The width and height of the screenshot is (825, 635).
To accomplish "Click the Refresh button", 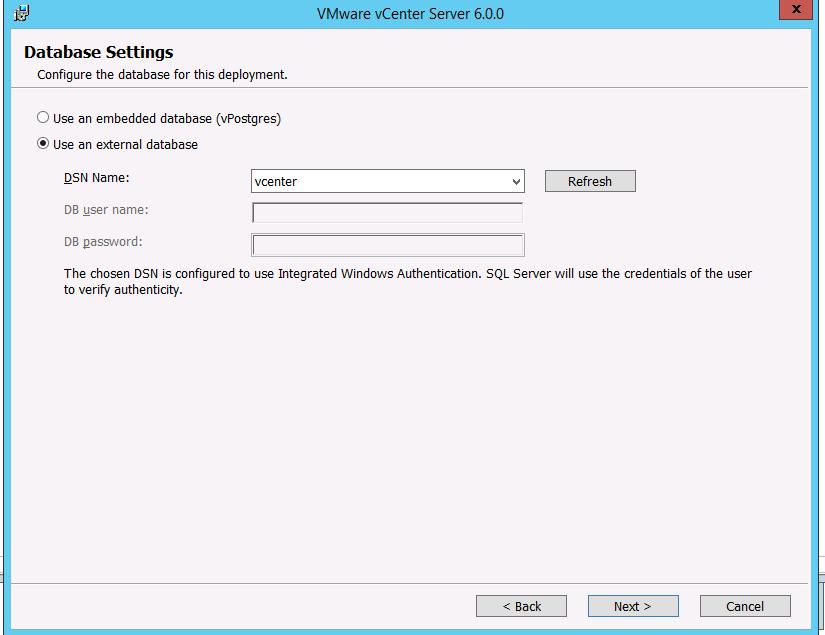I will pos(590,181).
